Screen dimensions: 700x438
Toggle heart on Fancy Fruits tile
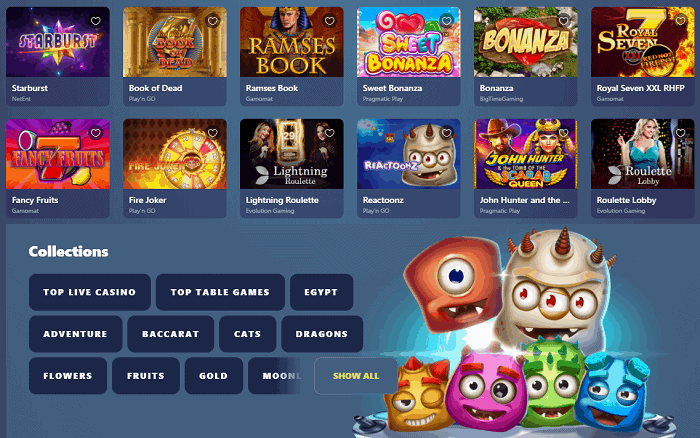96,133
